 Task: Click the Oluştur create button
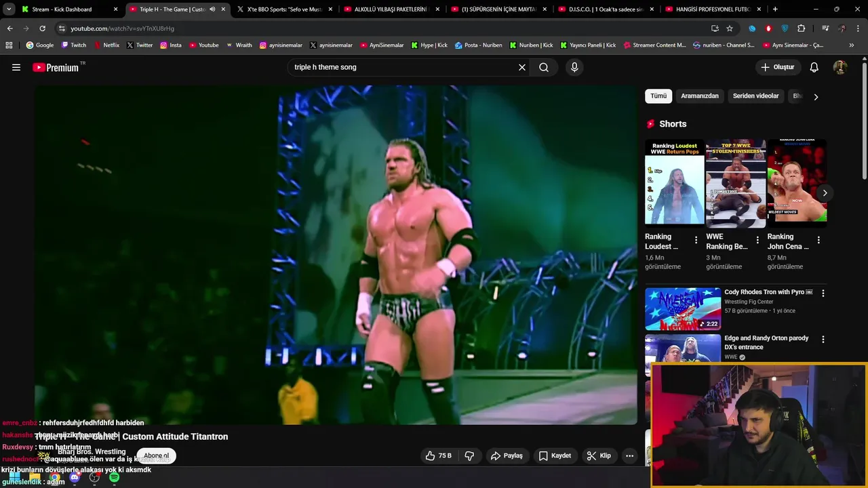pos(777,67)
